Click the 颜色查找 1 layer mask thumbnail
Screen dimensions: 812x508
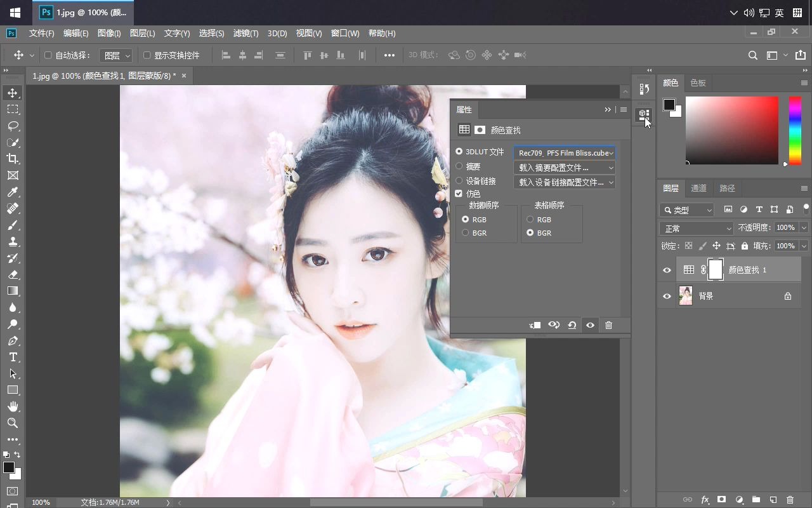[715, 270]
